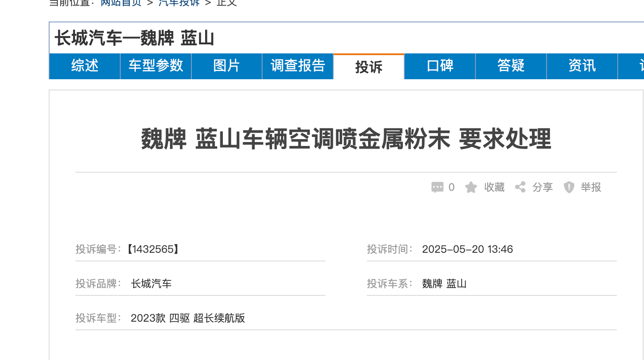Click the shield report icon
Viewport: 644px width, 360px height.
click(569, 187)
